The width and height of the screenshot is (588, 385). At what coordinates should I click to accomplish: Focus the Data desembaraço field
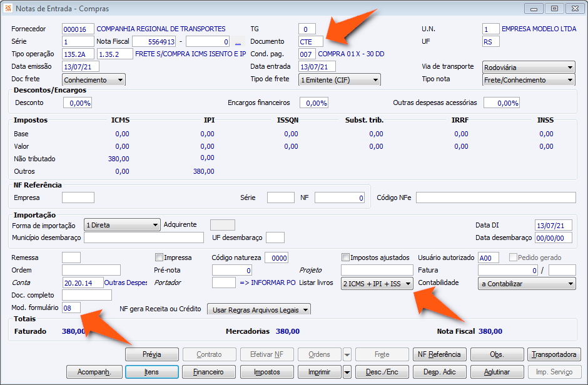pos(554,237)
